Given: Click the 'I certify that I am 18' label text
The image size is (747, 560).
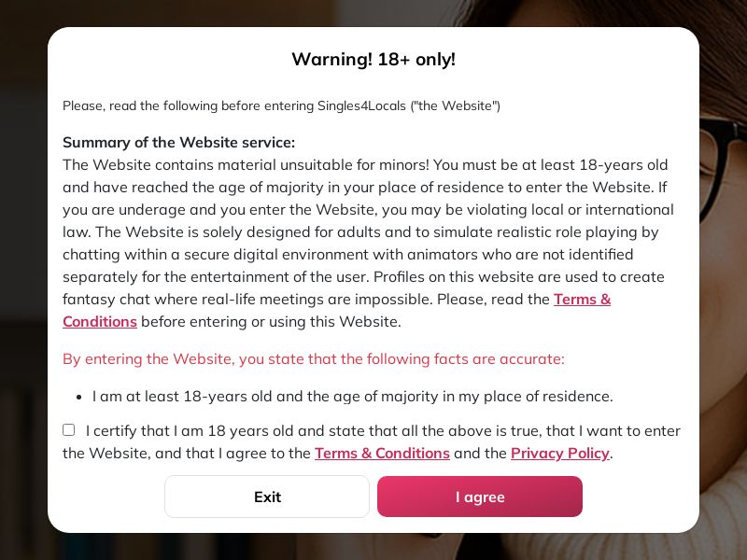Looking at the screenshot, I should coord(372,441).
